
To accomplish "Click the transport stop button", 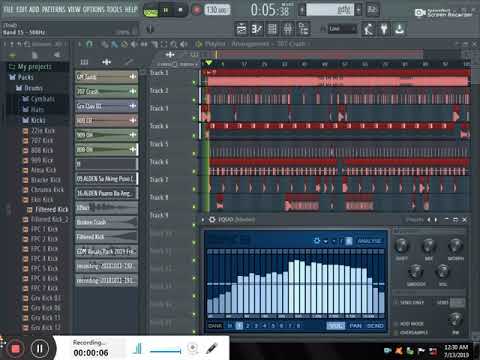I will 180,10.
